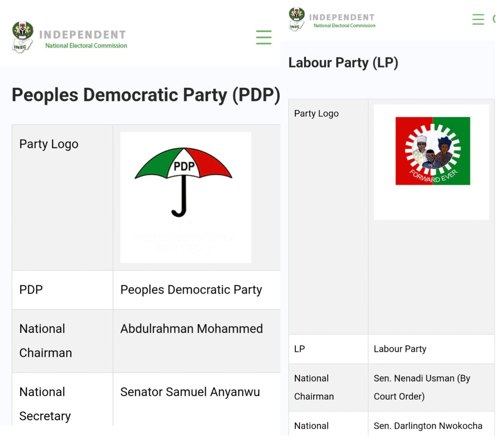Click Sen. Nenadi Usman (By Court Order) entry
504x448 pixels.
pos(421,387)
